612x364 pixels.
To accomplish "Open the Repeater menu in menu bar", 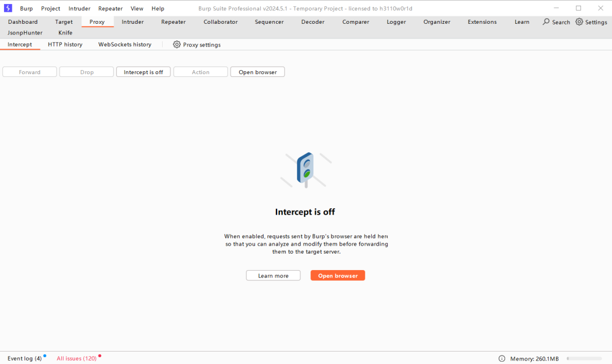I will click(x=110, y=8).
